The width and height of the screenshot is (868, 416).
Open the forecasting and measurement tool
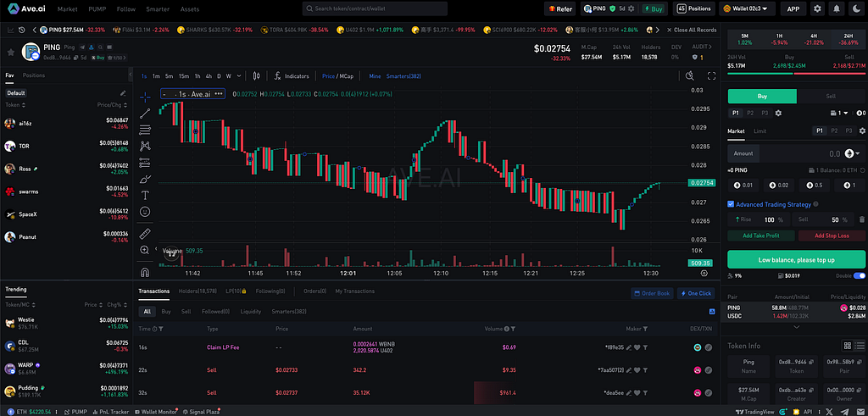tap(145, 163)
